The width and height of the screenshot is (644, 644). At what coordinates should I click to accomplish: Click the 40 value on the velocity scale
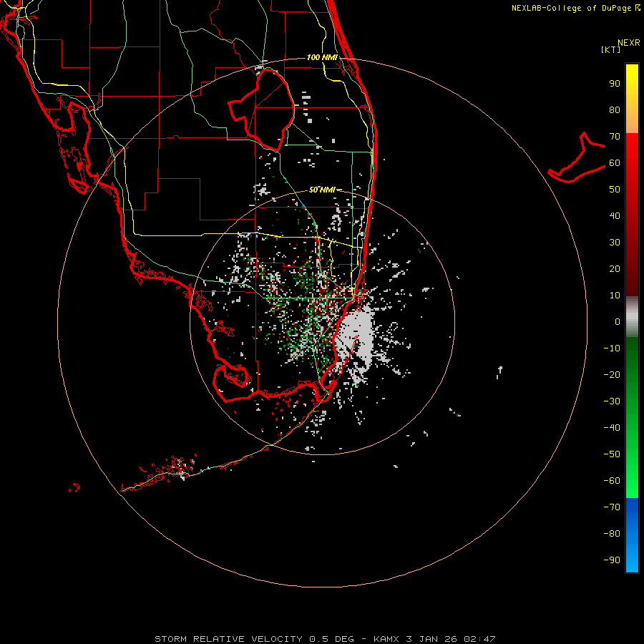coord(615,215)
